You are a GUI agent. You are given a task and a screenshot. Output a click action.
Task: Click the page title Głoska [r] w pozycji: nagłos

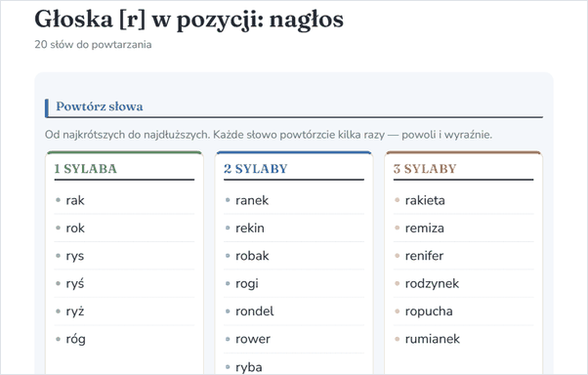[189, 20]
